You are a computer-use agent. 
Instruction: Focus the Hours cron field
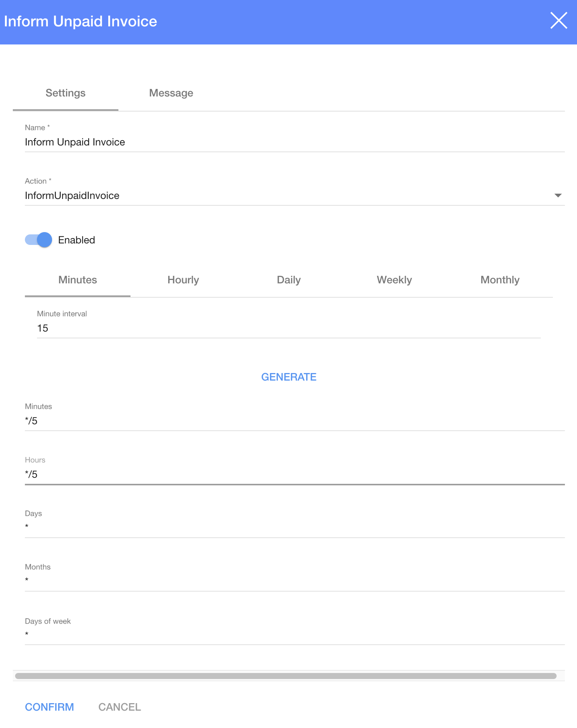point(294,474)
